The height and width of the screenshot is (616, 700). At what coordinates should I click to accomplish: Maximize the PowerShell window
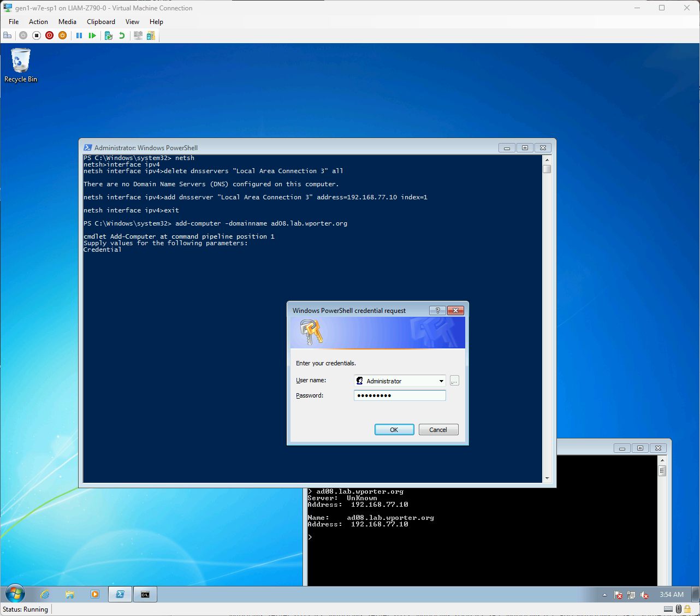click(525, 147)
